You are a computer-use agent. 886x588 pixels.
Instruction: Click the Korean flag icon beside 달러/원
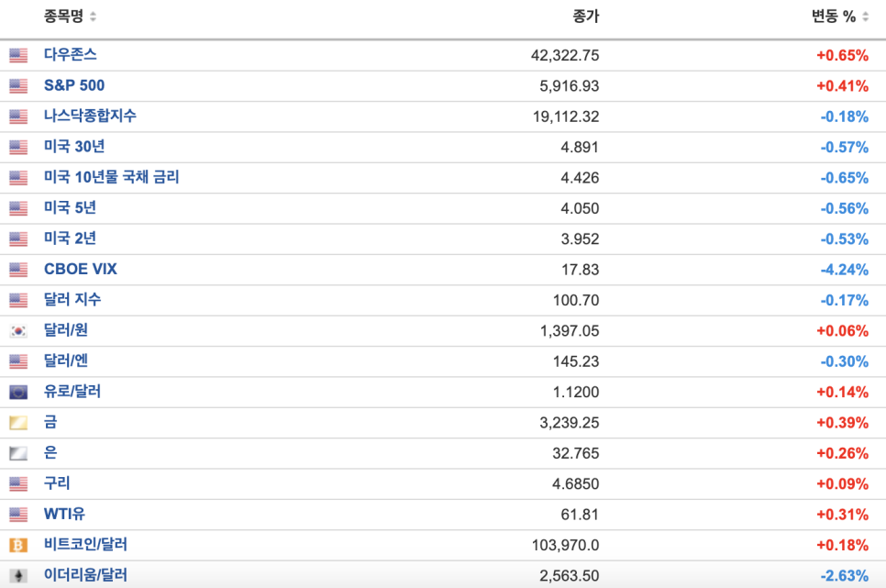coord(18,331)
